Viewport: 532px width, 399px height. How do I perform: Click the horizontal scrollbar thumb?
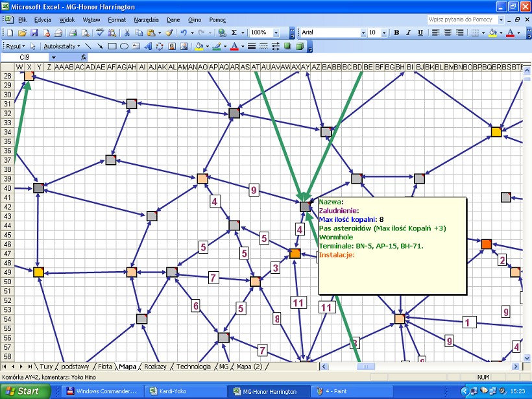tap(366, 367)
